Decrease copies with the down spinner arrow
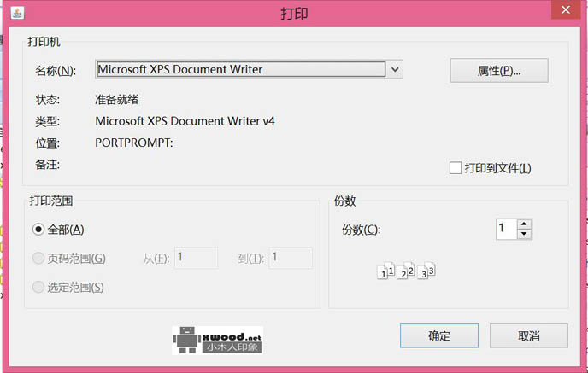Screen dimensions: 588x373 tap(524, 234)
